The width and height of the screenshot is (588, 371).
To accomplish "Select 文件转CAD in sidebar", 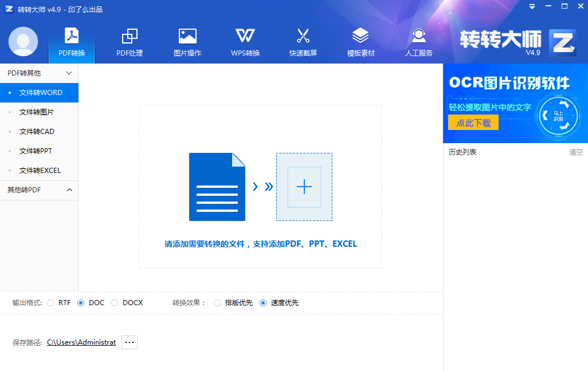I will (39, 132).
